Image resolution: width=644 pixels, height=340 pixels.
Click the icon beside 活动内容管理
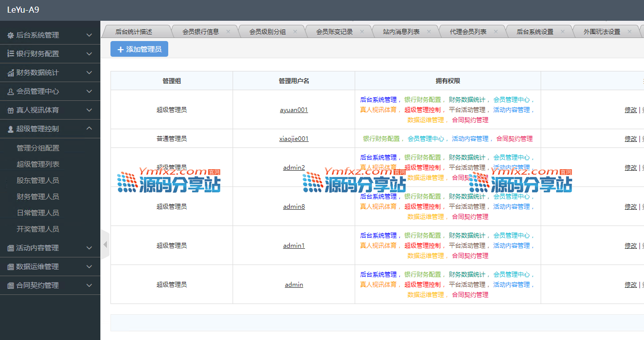11,248
